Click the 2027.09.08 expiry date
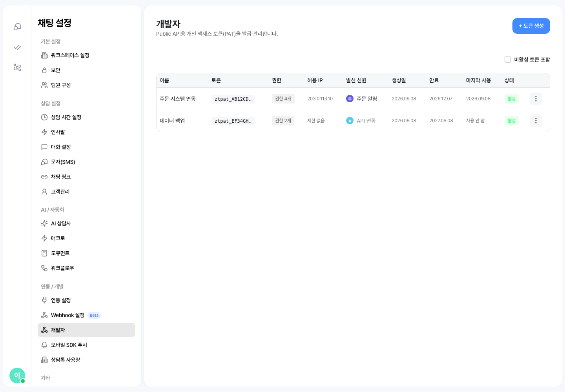 (441, 121)
